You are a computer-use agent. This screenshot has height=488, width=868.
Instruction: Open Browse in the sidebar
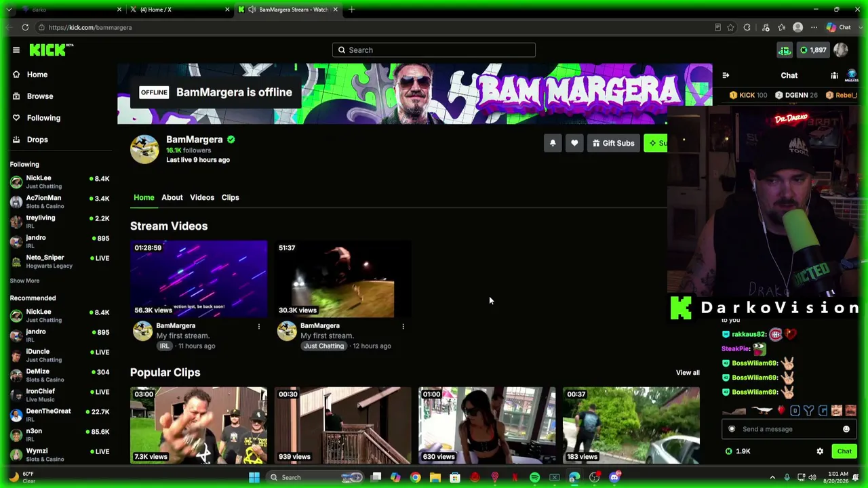click(40, 96)
